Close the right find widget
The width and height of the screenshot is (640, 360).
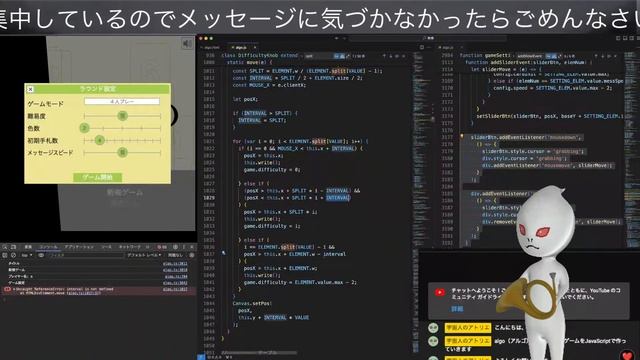[615, 56]
